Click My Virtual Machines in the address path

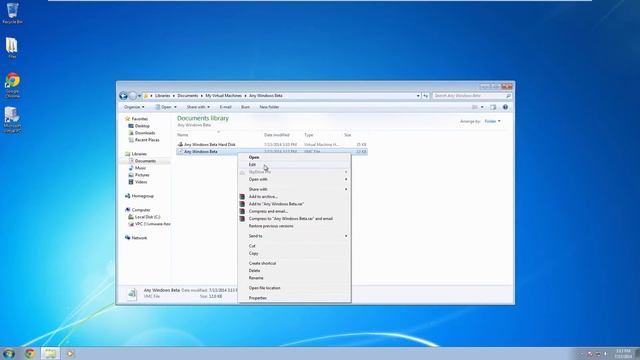(223, 96)
